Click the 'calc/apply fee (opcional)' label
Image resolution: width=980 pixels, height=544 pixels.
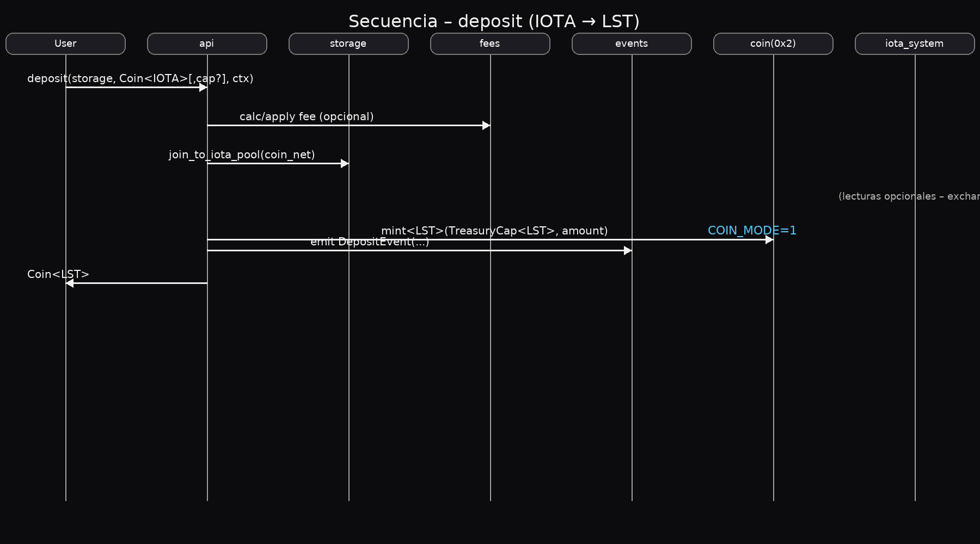tap(307, 116)
